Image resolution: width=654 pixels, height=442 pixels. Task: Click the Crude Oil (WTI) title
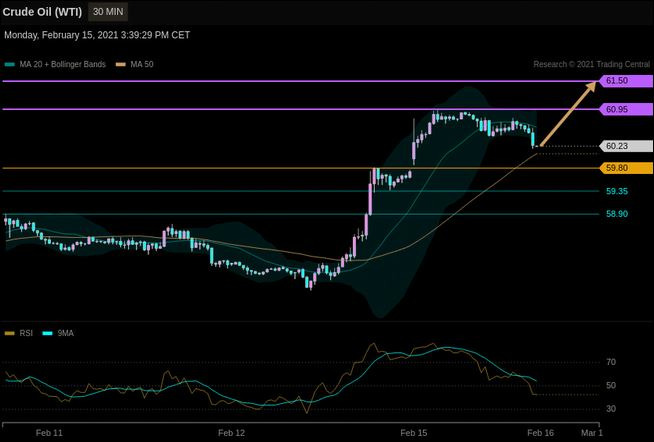pyautogui.click(x=42, y=12)
